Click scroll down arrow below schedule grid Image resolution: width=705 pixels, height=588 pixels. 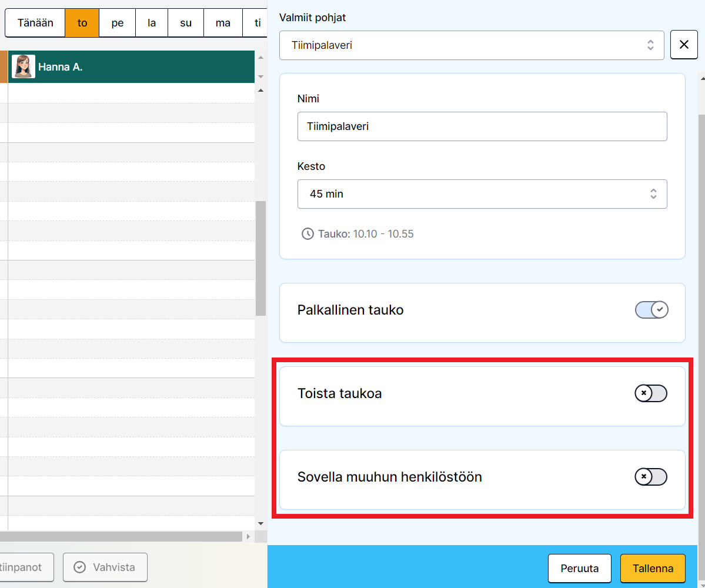[x=260, y=523]
